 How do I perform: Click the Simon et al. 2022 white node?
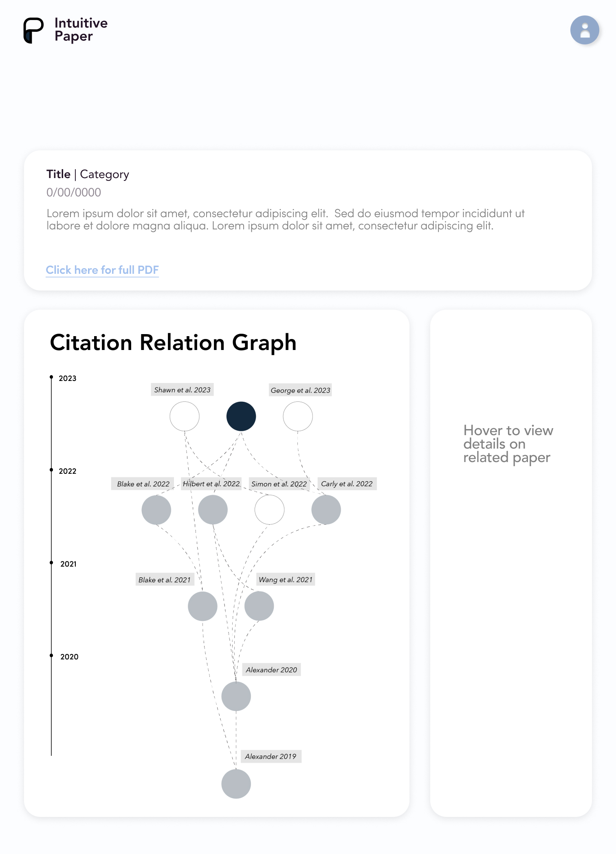(269, 510)
